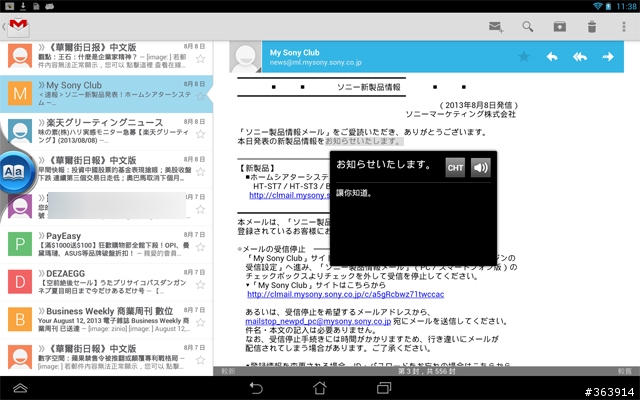This screenshot has height=400, width=640.
Task: Delete the open email with trash icon
Action: (x=591, y=27)
